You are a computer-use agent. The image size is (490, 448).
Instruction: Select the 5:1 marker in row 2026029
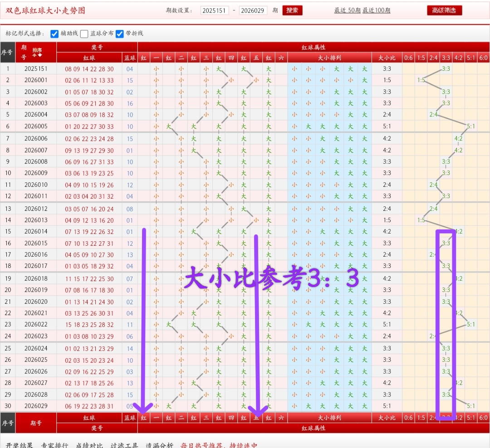(471, 406)
